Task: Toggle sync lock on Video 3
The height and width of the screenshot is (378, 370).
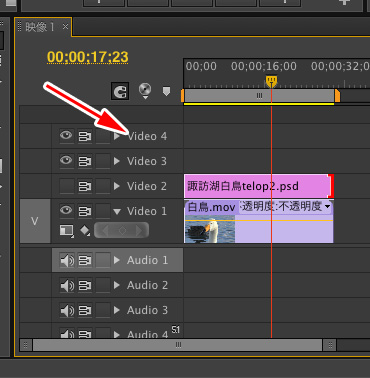Action: click(85, 161)
